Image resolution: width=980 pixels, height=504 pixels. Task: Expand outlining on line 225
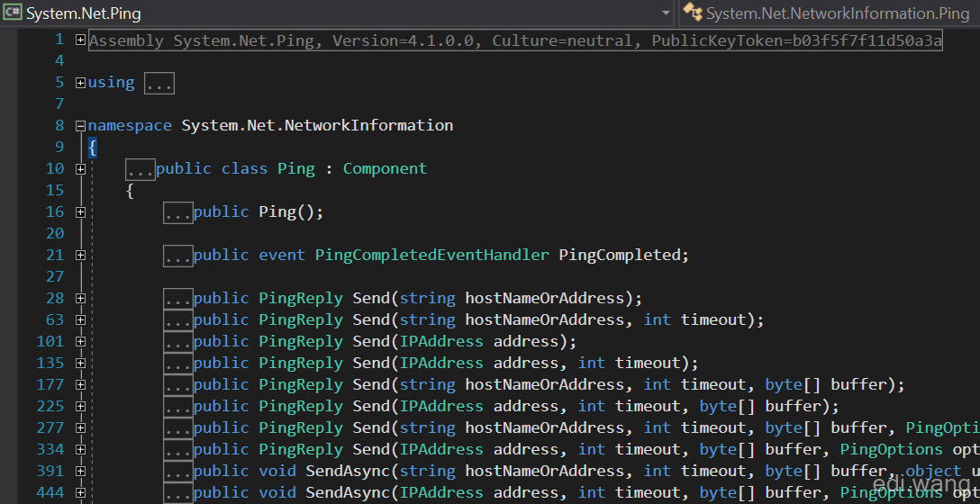80,407
